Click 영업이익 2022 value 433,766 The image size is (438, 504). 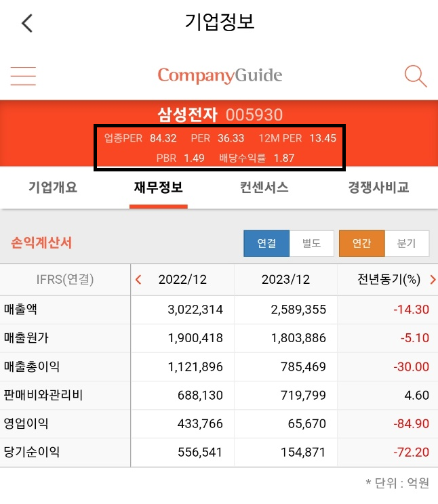click(x=200, y=424)
